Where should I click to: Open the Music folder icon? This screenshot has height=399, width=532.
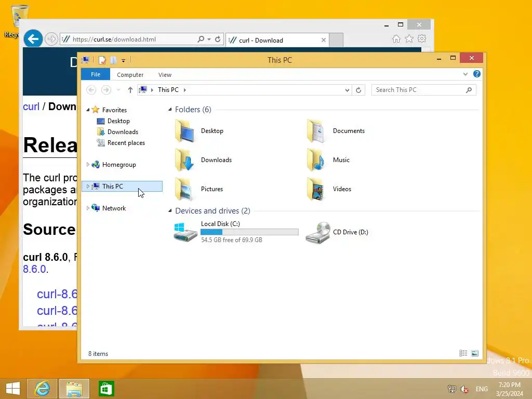tap(316, 160)
